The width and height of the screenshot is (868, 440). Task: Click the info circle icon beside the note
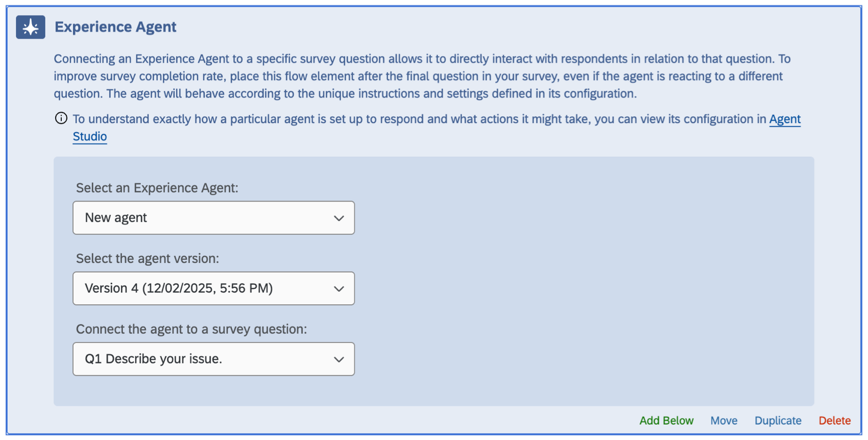pos(61,118)
